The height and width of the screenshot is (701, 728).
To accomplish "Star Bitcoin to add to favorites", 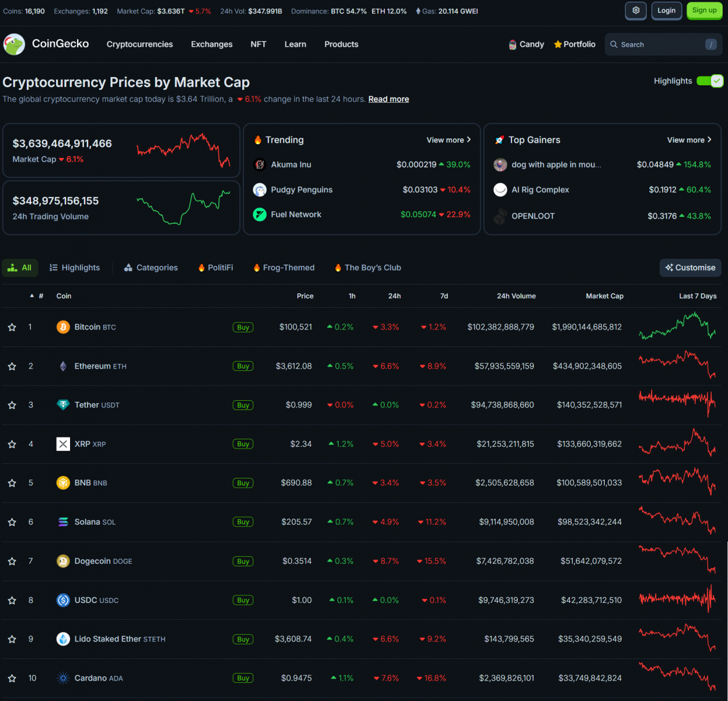I will (12, 327).
